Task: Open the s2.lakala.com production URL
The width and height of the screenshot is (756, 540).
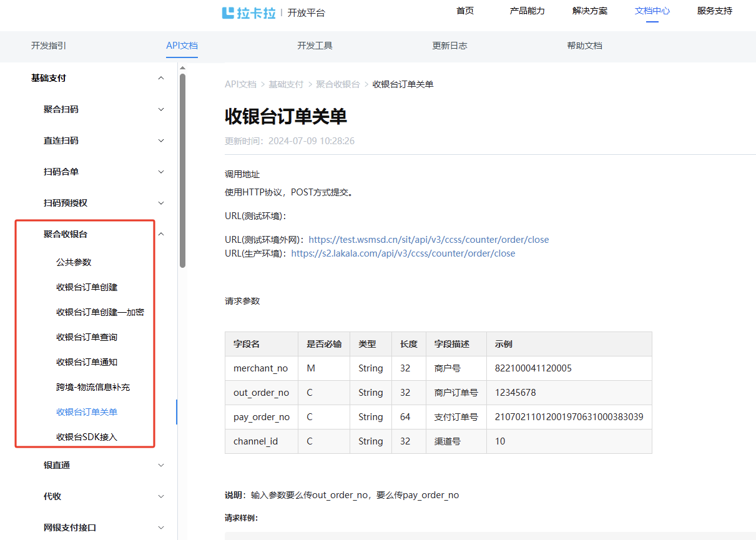Action: click(x=403, y=253)
